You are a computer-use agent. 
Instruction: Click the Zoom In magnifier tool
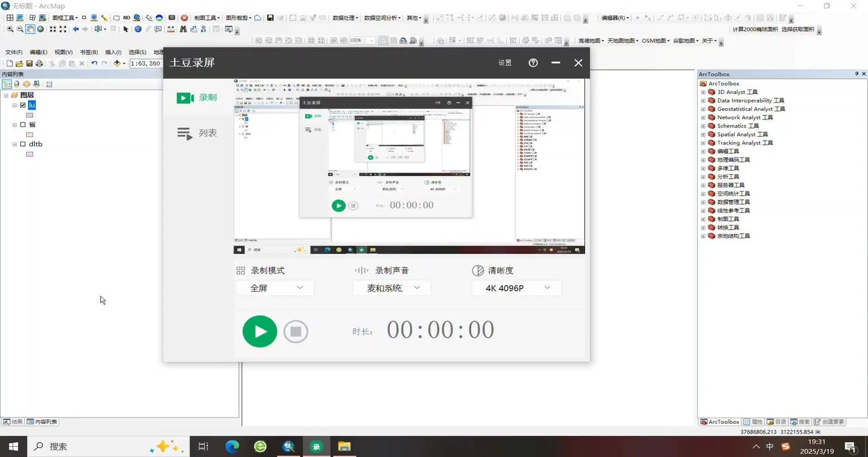(x=9, y=29)
